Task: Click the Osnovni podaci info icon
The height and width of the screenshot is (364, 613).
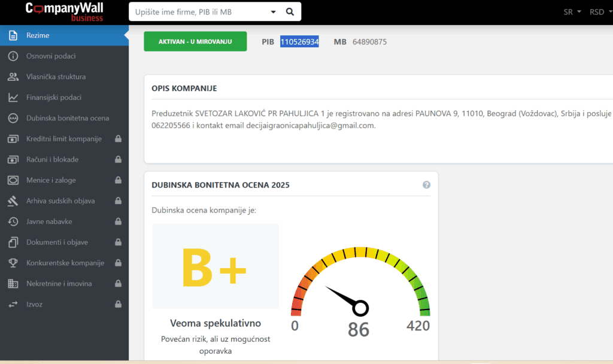Action: [13, 56]
